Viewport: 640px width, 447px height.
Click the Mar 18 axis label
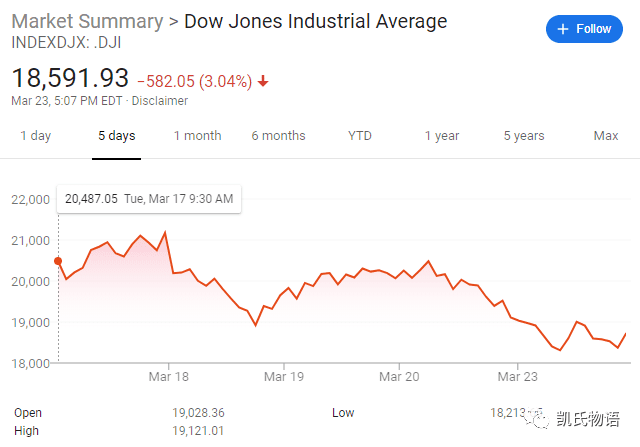(169, 376)
